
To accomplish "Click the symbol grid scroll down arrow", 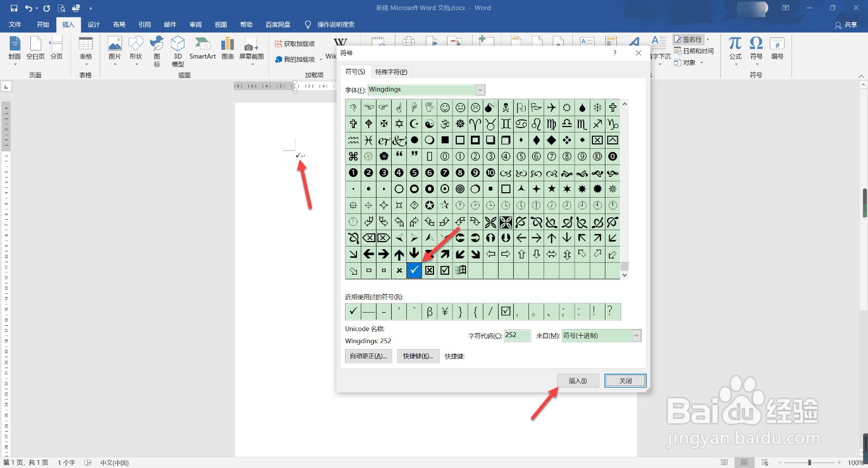I will pos(624,275).
